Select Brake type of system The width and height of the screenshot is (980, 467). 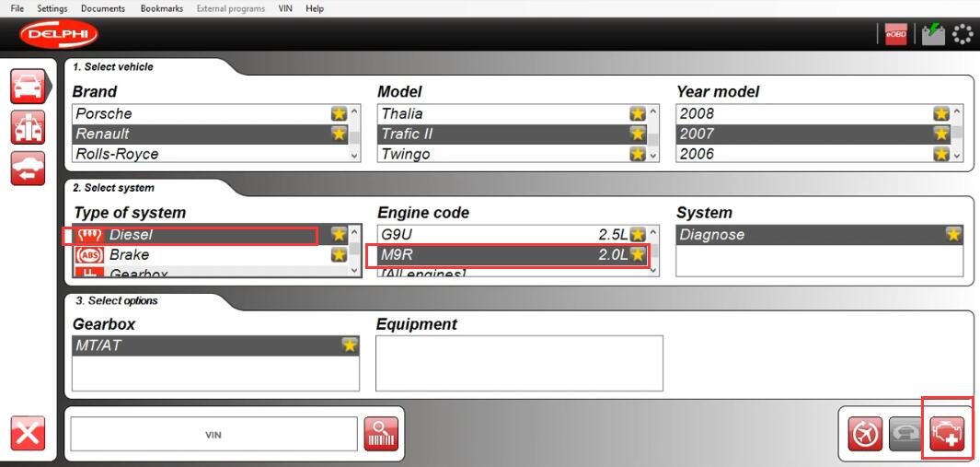tap(211, 255)
